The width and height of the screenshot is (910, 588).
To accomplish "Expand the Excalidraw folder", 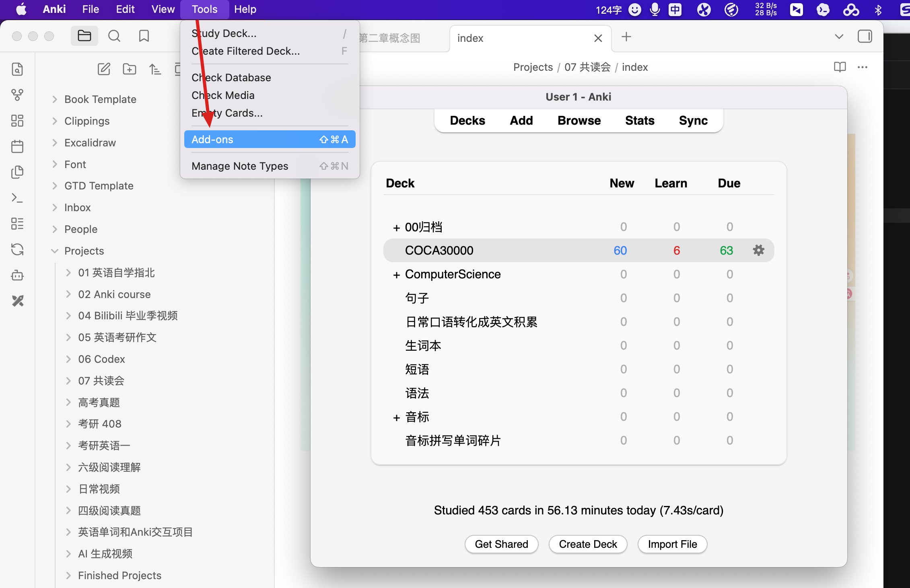I will click(x=55, y=143).
